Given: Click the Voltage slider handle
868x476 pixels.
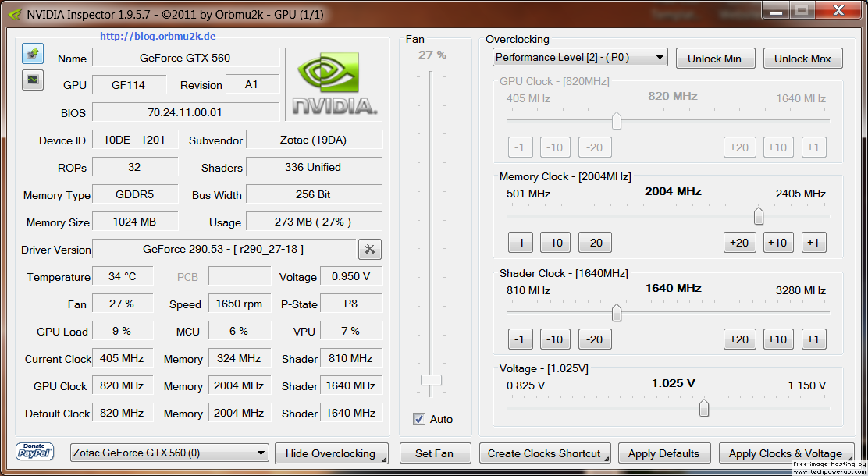Looking at the screenshot, I should pos(703,408).
